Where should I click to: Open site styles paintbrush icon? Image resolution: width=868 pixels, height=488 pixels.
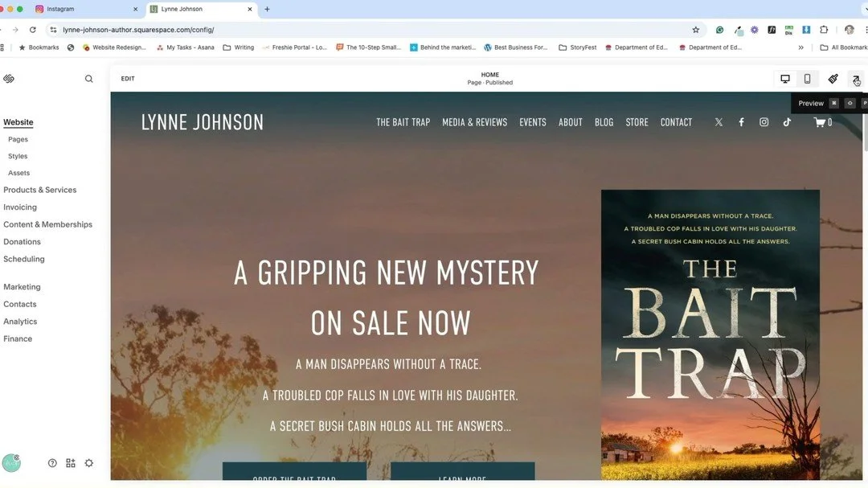833,79
